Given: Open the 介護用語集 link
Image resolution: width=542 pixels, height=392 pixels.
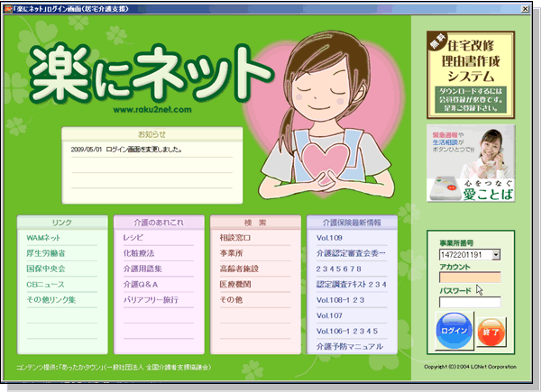Looking at the screenshot, I should pos(142,269).
